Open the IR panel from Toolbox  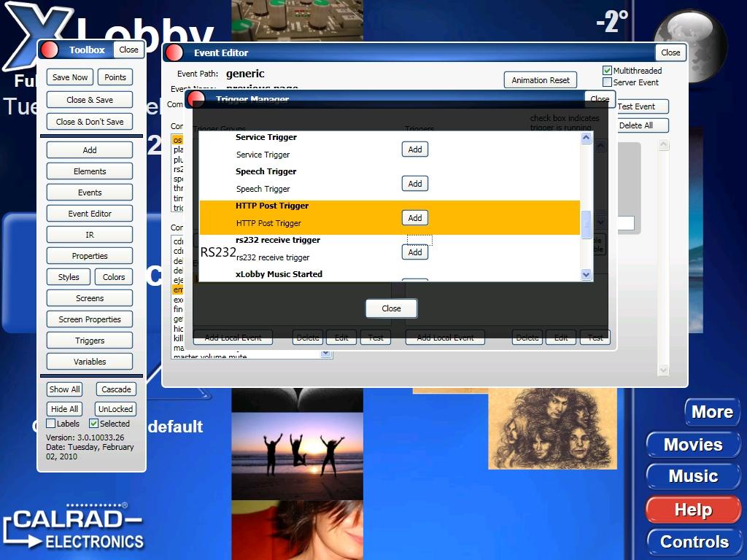point(90,235)
